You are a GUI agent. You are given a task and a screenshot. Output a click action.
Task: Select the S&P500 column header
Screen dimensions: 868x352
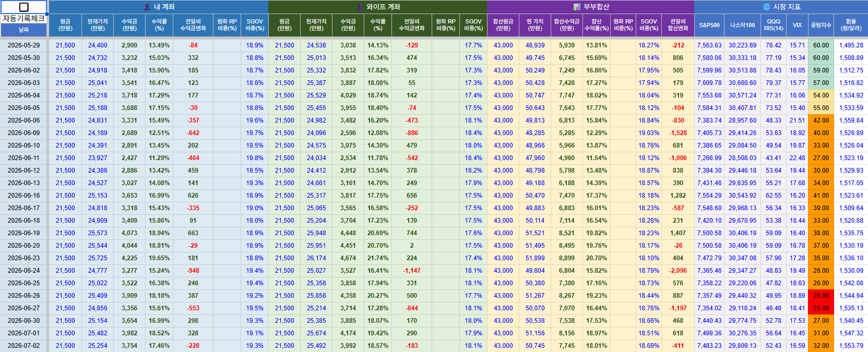[709, 25]
